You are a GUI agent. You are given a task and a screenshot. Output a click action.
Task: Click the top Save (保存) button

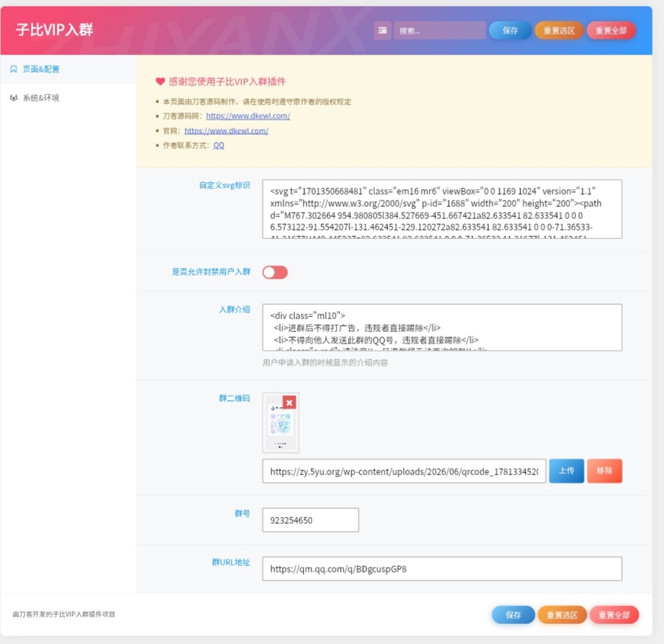pos(510,31)
